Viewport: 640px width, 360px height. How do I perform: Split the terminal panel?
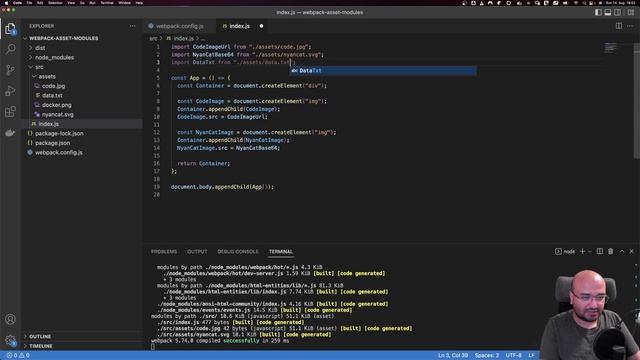pos(600,251)
